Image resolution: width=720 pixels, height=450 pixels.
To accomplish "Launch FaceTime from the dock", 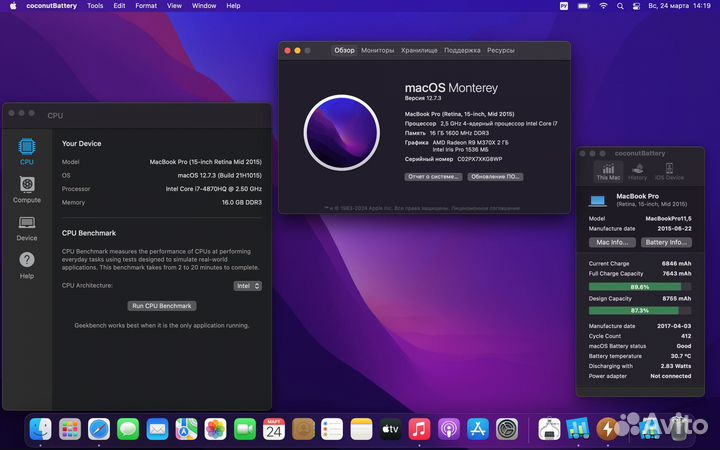I will [245, 429].
